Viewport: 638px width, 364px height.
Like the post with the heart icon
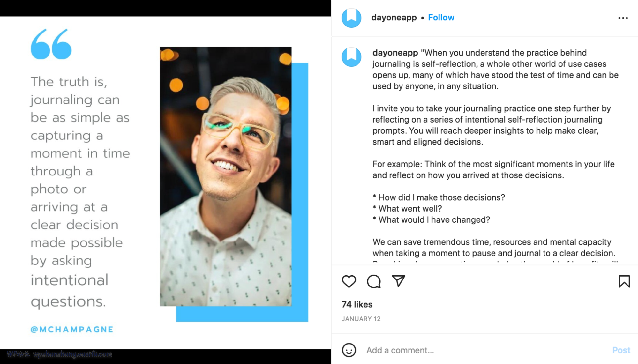pos(349,281)
